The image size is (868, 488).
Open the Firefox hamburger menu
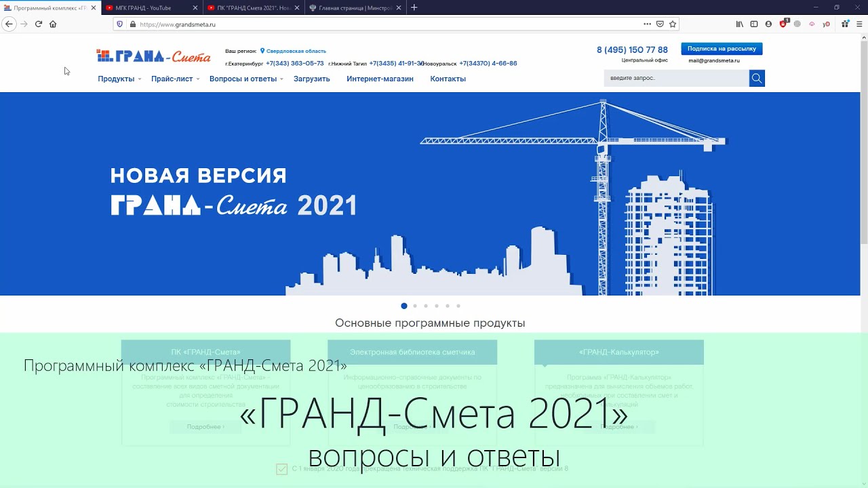click(x=859, y=24)
